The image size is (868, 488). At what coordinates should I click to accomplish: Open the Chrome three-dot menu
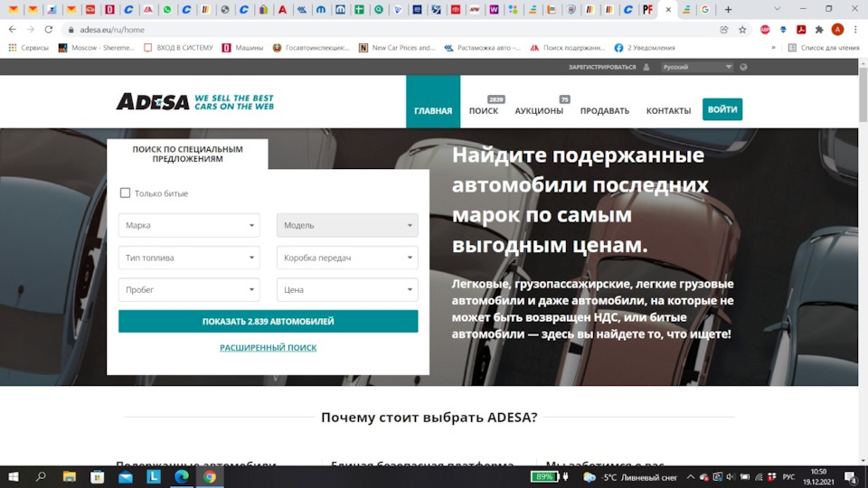pos(855,29)
